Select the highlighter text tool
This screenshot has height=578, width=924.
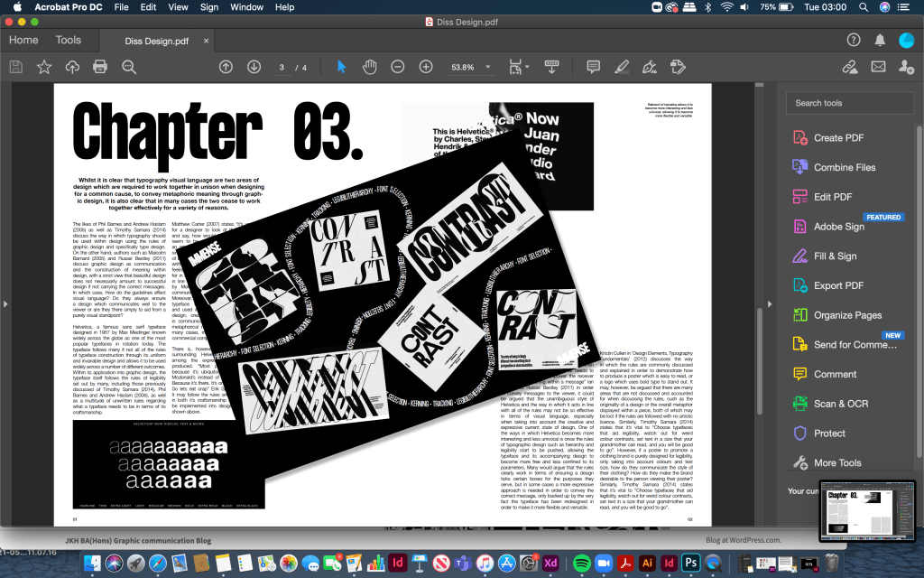pyautogui.click(x=621, y=67)
